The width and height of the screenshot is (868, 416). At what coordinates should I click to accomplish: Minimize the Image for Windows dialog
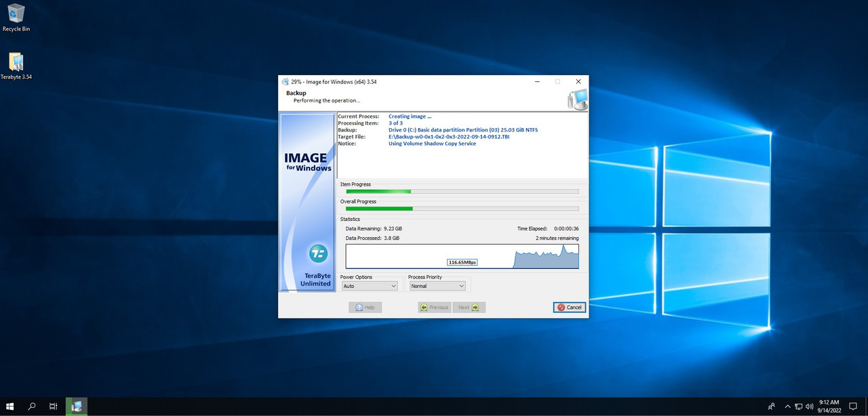point(537,81)
